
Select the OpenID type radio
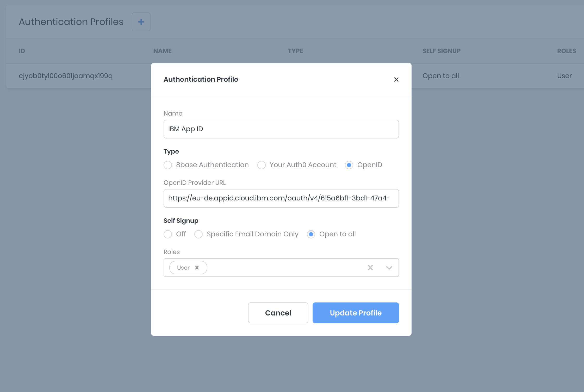pyautogui.click(x=349, y=165)
